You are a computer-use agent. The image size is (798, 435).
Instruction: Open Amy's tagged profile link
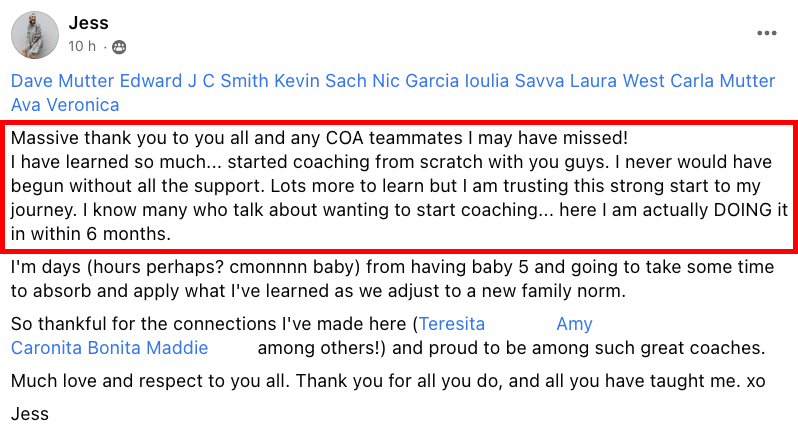click(x=574, y=324)
